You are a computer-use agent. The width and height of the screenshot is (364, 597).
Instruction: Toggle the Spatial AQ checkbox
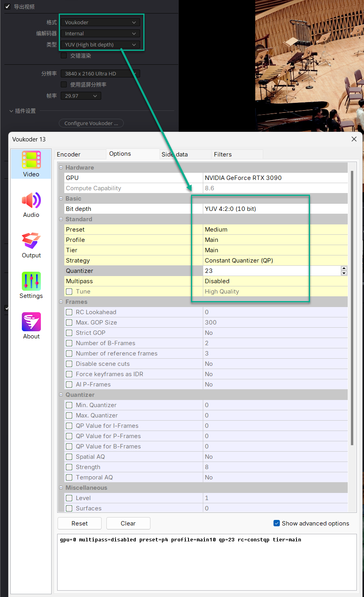(x=69, y=457)
